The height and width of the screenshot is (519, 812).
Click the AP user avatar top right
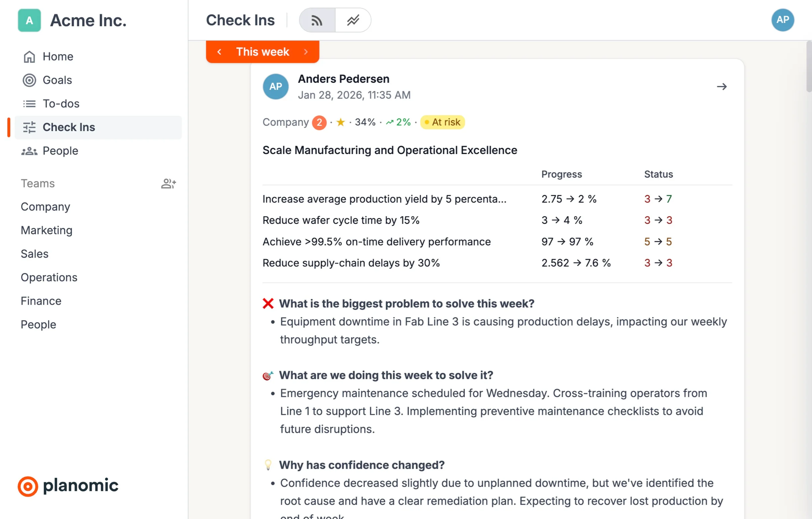coord(782,20)
